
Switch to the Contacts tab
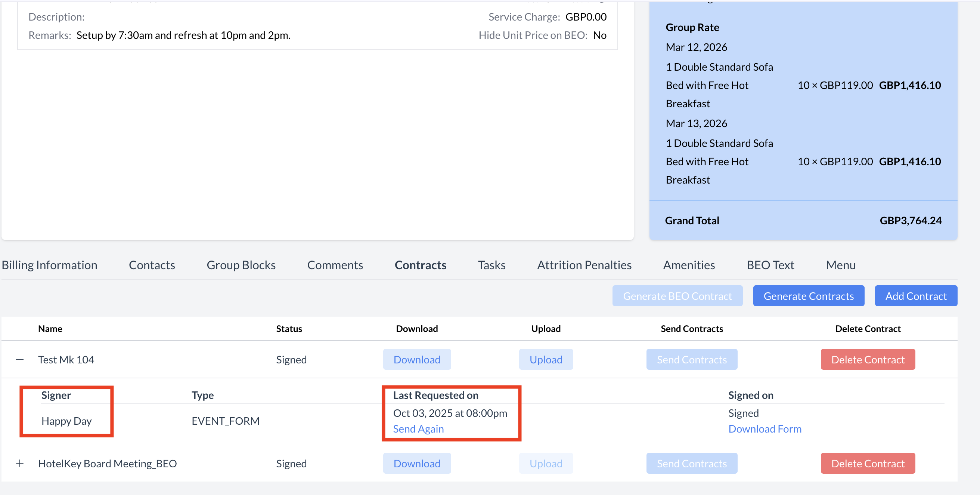pos(152,265)
